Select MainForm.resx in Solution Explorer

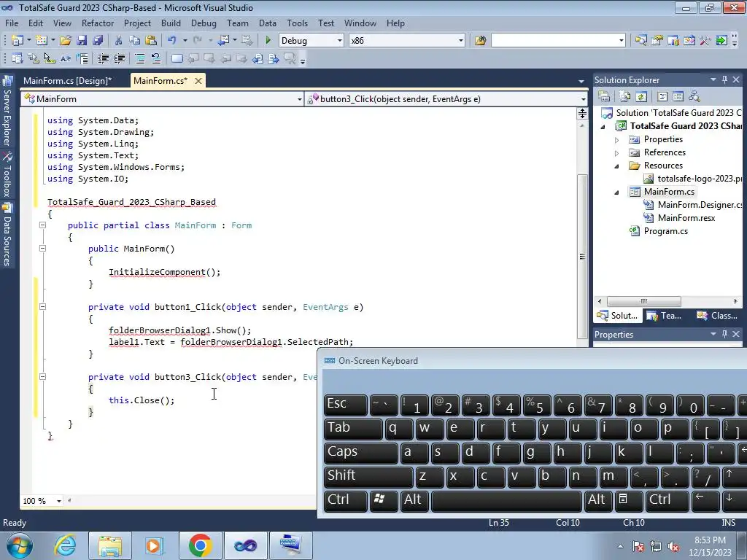[686, 218]
